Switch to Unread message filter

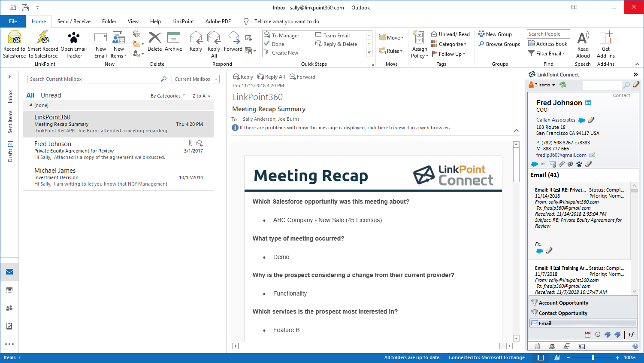click(x=51, y=95)
